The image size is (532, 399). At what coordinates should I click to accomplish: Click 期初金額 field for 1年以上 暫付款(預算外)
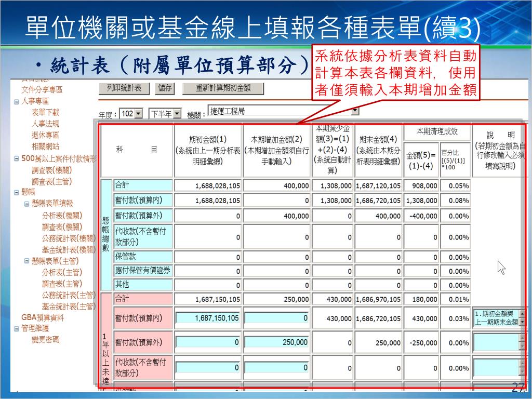click(208, 342)
